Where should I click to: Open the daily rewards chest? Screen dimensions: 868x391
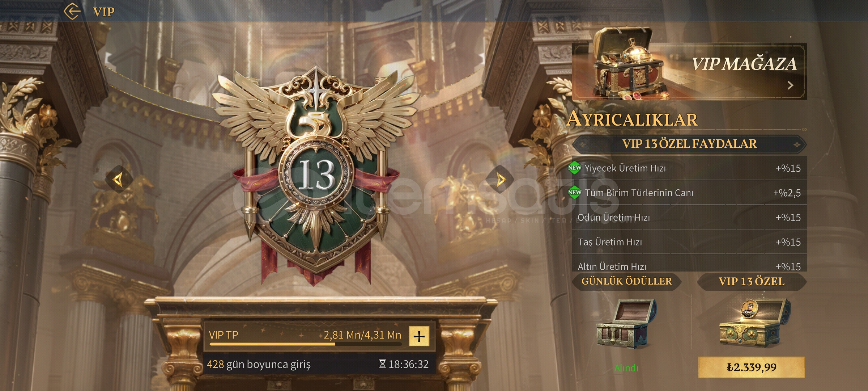pyautogui.click(x=626, y=323)
